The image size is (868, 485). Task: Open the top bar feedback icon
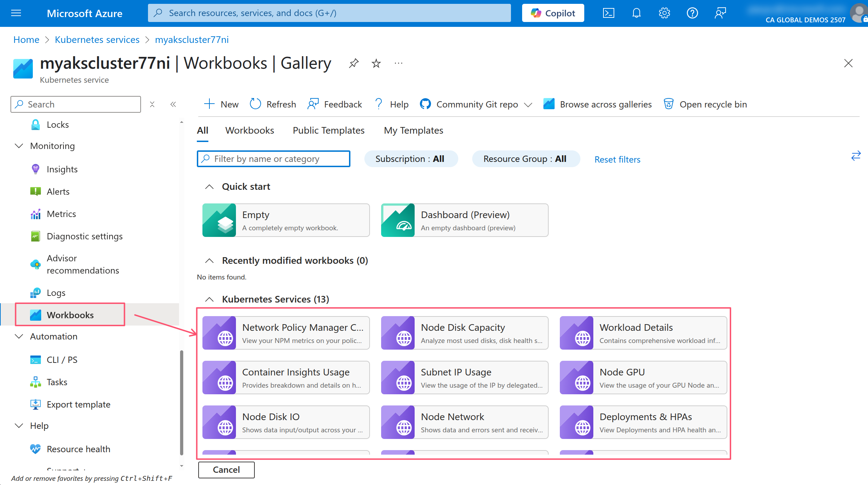(x=720, y=13)
